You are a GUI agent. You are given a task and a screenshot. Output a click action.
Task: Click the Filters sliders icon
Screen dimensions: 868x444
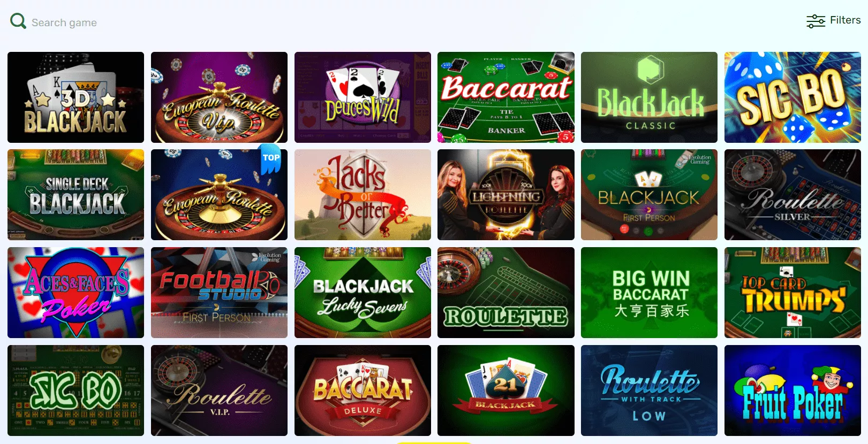816,21
